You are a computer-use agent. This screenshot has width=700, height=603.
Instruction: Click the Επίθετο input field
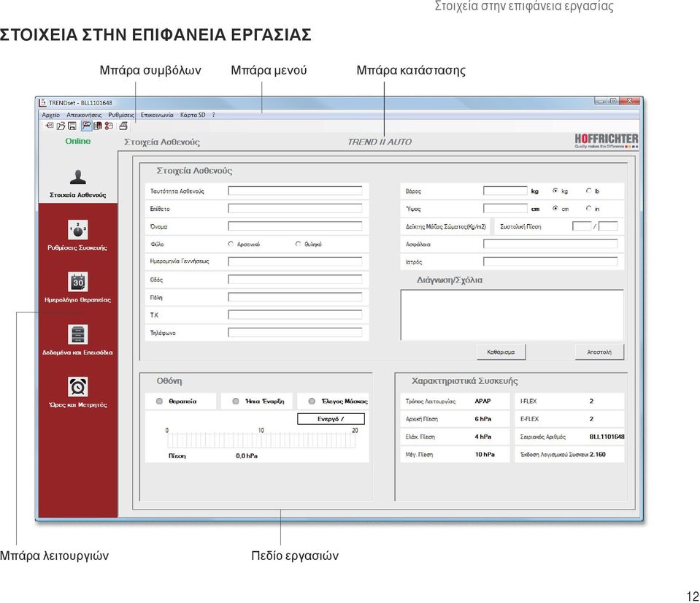295,209
